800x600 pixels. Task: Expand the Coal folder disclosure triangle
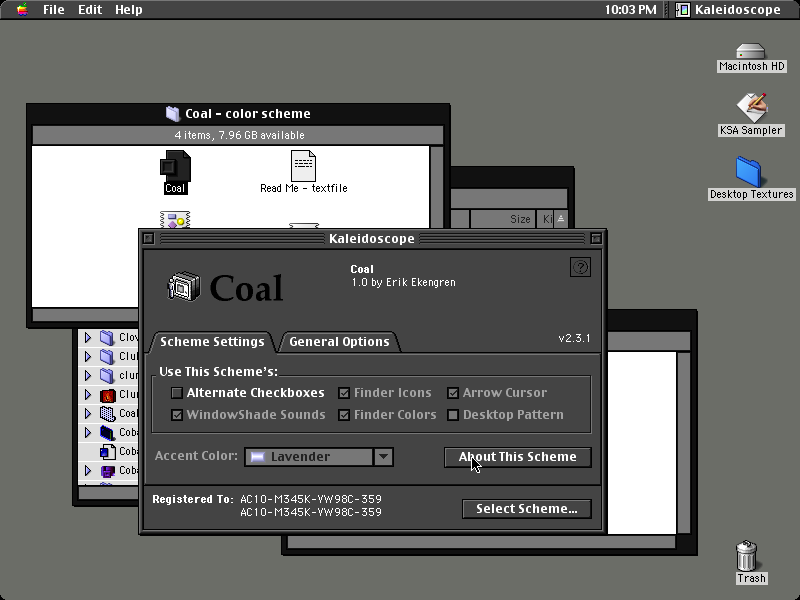coord(88,413)
